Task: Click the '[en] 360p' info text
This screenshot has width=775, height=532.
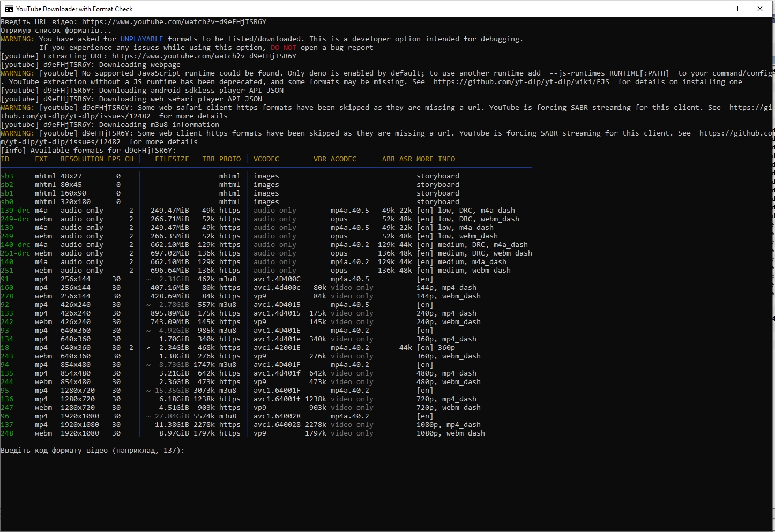Action: pyautogui.click(x=436, y=348)
